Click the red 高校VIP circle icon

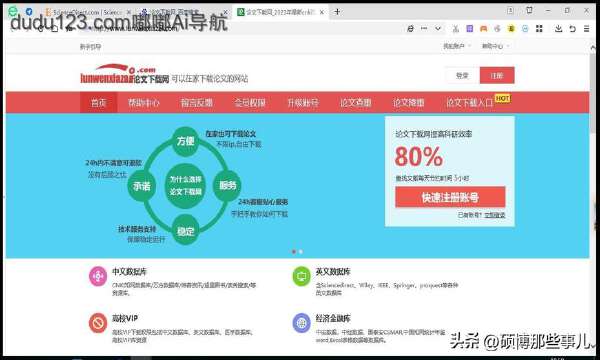pos(98,323)
